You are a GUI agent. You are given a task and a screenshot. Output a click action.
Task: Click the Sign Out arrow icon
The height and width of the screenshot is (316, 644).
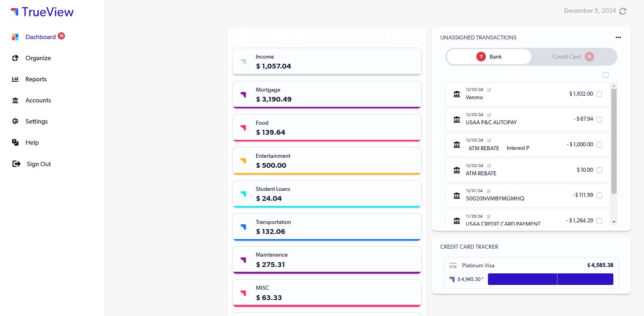click(16, 164)
